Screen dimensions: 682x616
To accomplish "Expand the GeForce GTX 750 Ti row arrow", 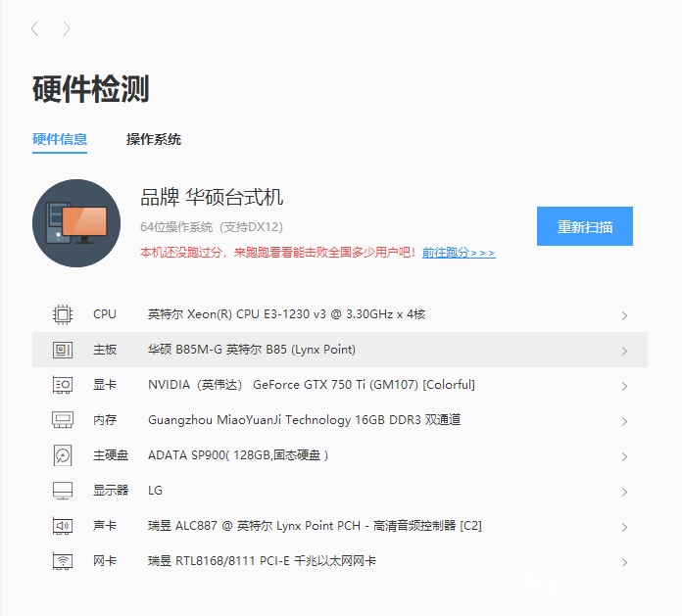I will click(x=624, y=386).
